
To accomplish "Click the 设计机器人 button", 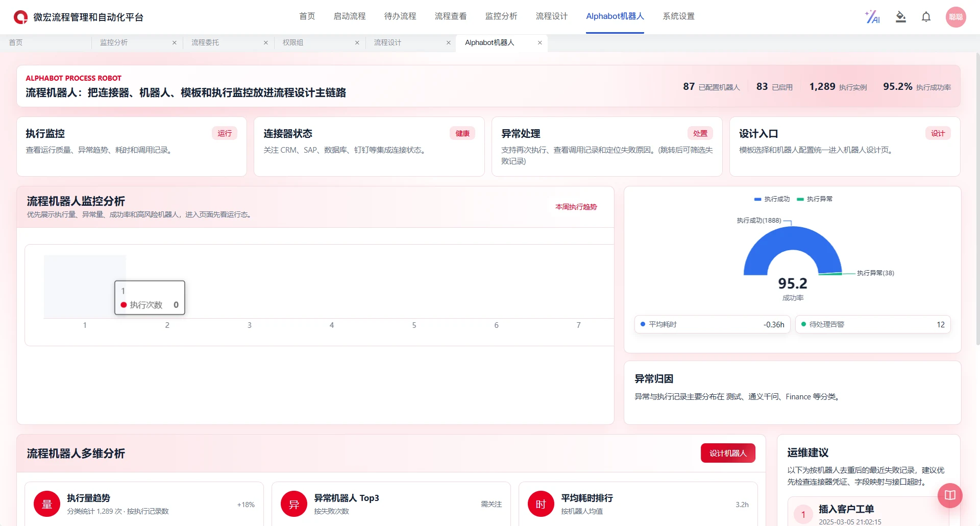I will [x=728, y=453].
